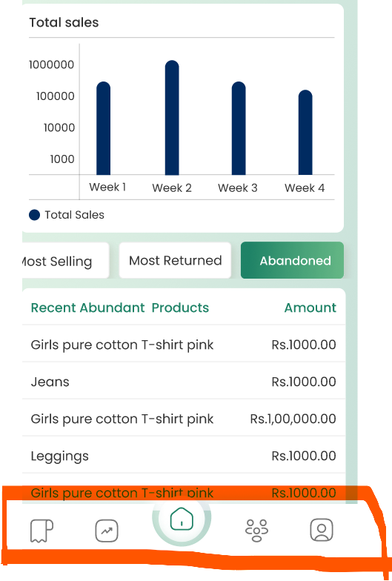
Task: Select the Abandoned tab
Action: [x=292, y=260]
